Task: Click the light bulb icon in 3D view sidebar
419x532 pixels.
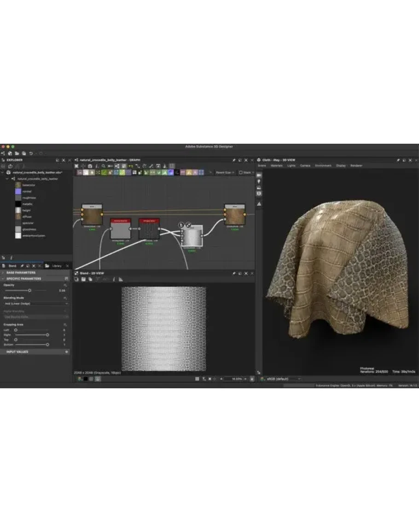Action: [259, 182]
